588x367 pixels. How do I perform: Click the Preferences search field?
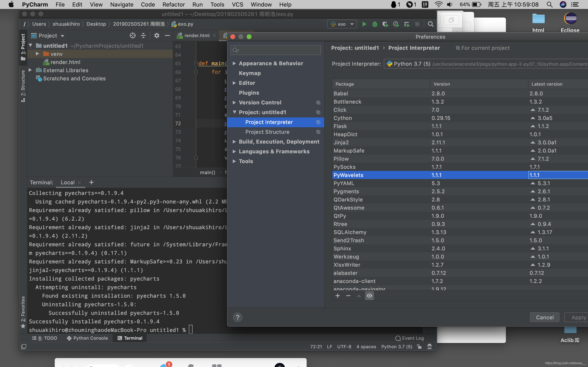(x=276, y=50)
